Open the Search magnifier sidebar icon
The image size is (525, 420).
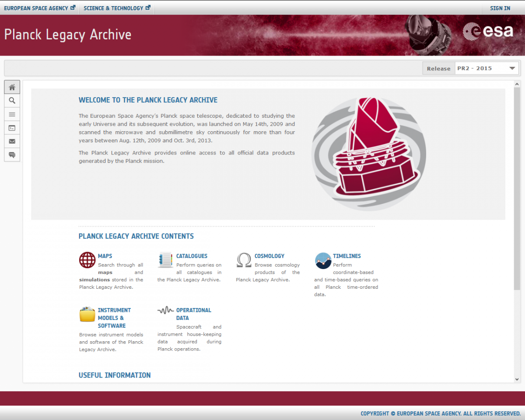tap(12, 101)
